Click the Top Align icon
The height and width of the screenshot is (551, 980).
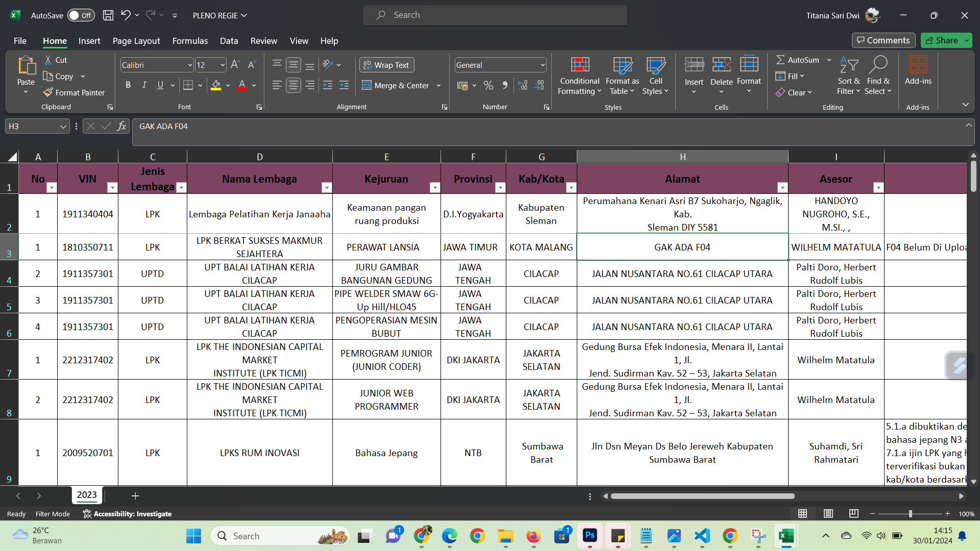(277, 65)
